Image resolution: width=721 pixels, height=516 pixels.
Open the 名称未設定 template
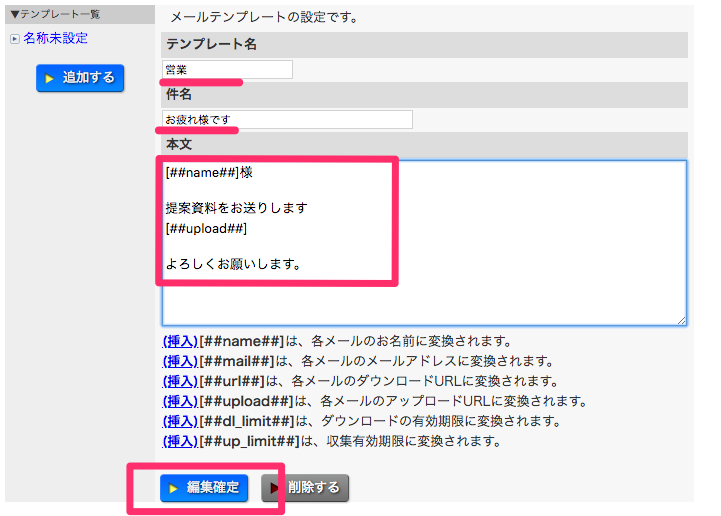55,38
